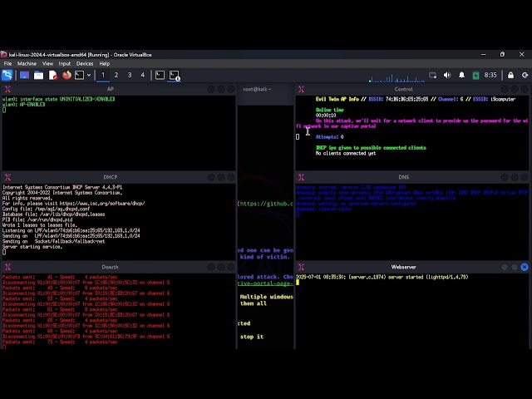This screenshot has width=532, height=399.
Task: Open the VirtualBox Help menu
Action: [x=105, y=63]
